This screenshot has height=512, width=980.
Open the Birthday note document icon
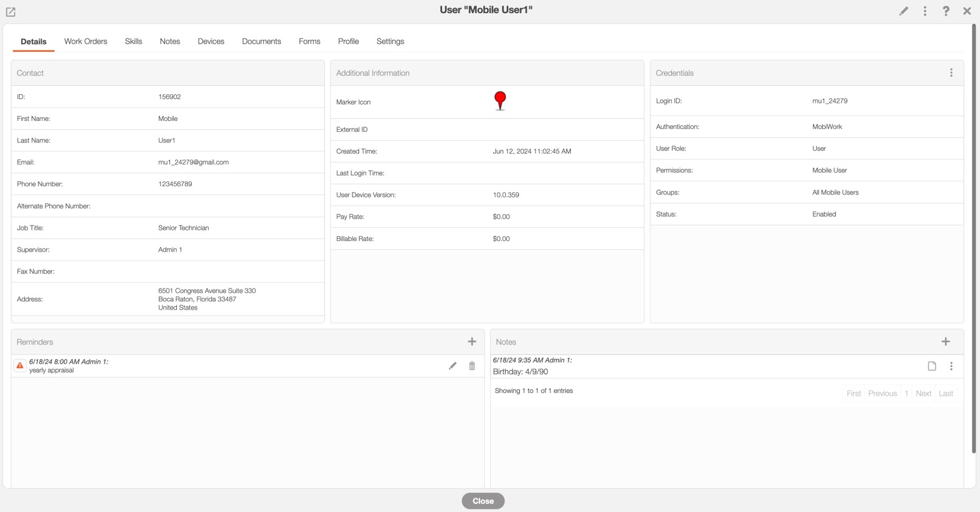pyautogui.click(x=932, y=366)
